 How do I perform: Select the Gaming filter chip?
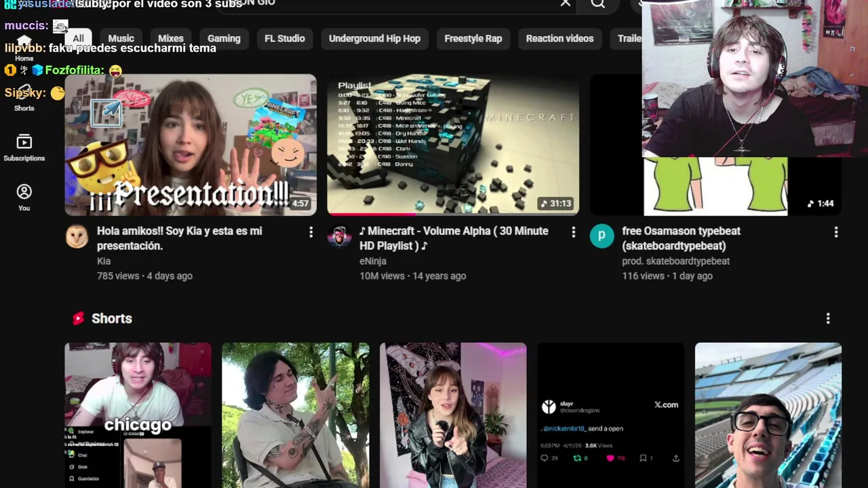(x=224, y=39)
